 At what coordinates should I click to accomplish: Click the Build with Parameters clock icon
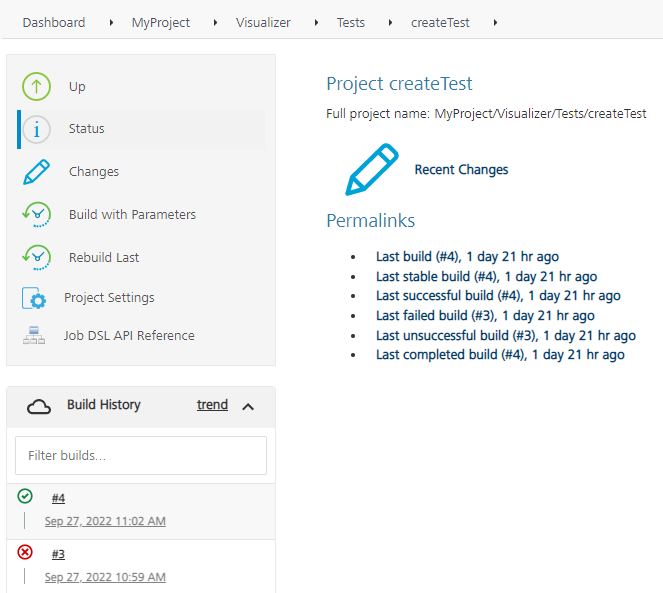click(x=37, y=215)
